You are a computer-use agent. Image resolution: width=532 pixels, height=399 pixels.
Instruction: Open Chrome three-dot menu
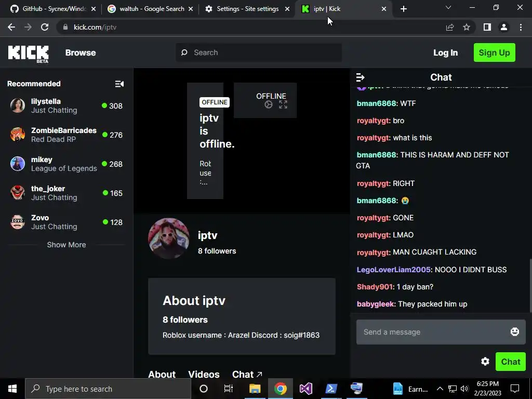(x=521, y=27)
